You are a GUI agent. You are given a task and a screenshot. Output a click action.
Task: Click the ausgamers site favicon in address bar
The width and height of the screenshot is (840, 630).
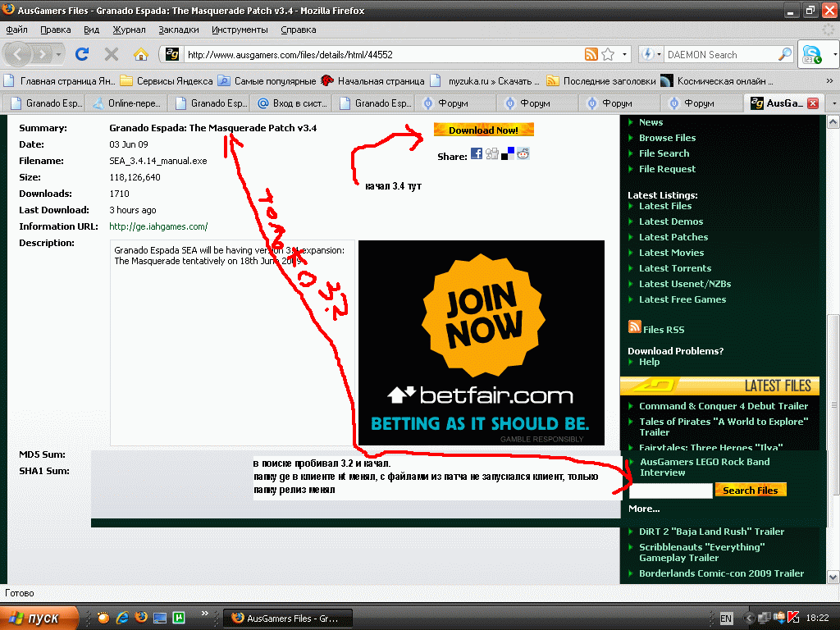[x=172, y=54]
